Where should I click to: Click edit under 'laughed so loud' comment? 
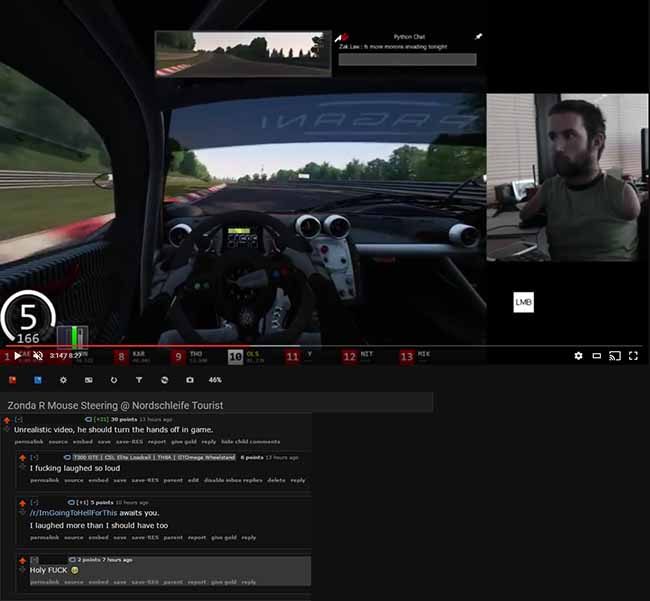(193, 480)
